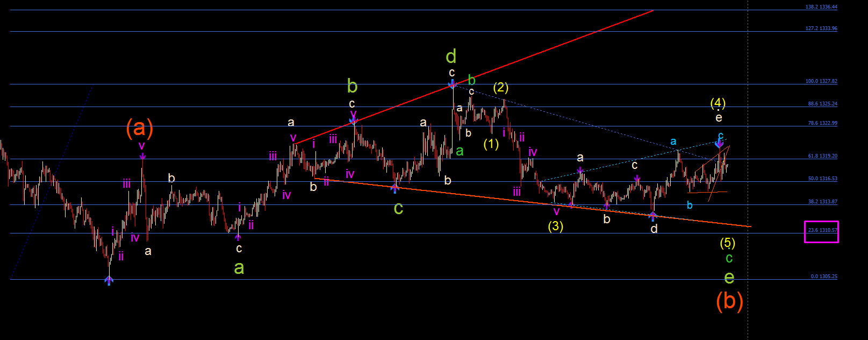Select the yellow (4) wave label
The width and height of the screenshot is (868, 340).
tap(718, 102)
